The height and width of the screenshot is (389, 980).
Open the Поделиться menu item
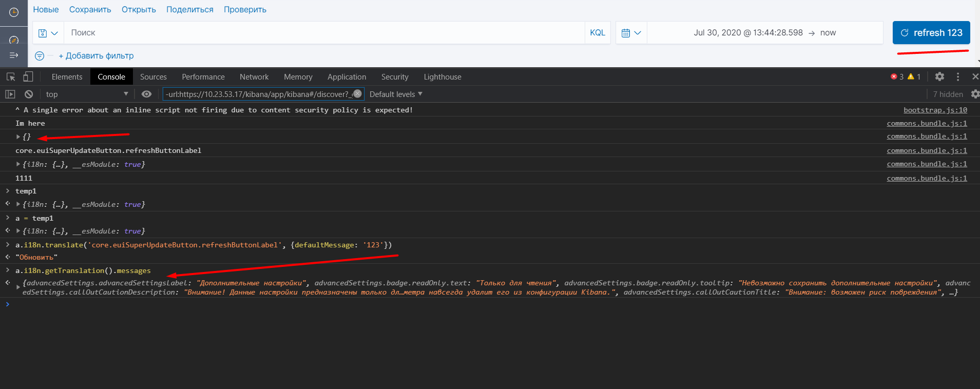[190, 9]
